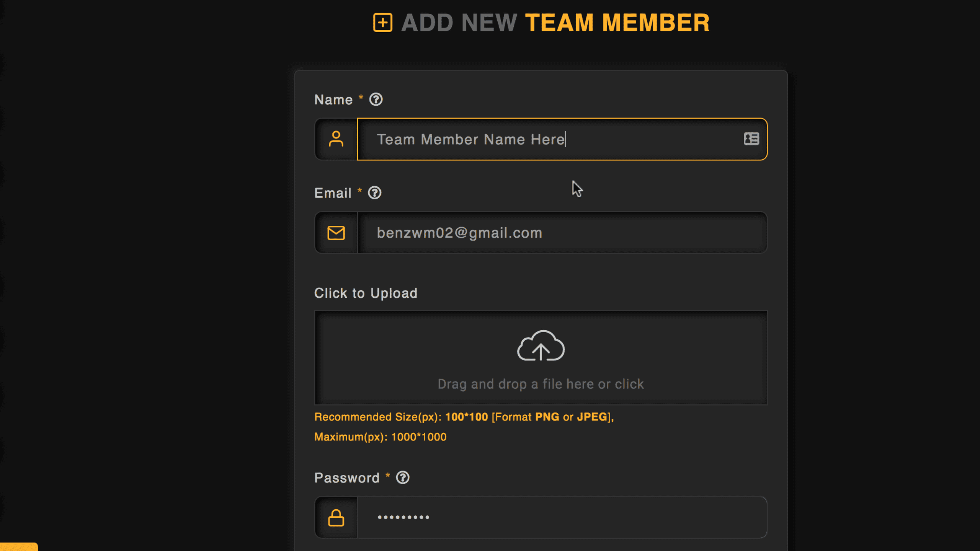Click the help icon next to Email

coord(375,193)
